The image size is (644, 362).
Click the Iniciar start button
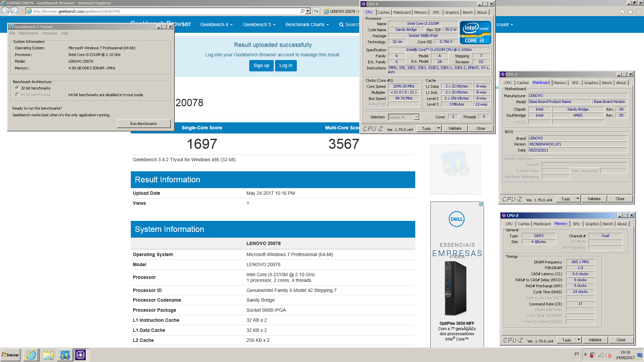pos(10,355)
